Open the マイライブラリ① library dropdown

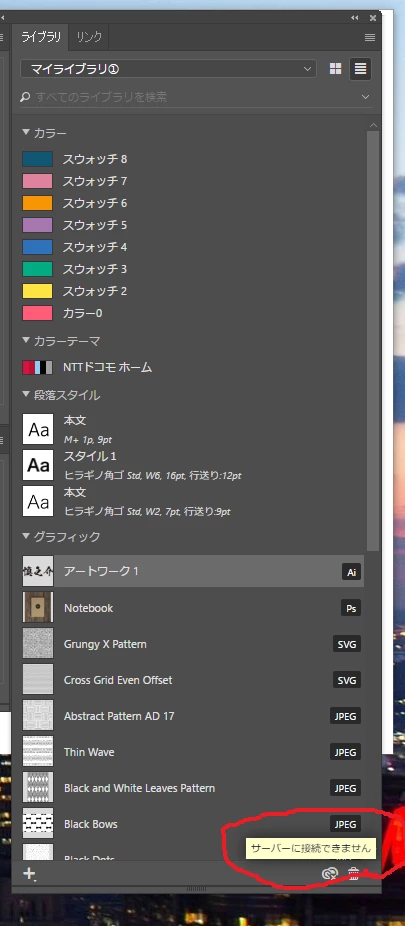(168, 69)
